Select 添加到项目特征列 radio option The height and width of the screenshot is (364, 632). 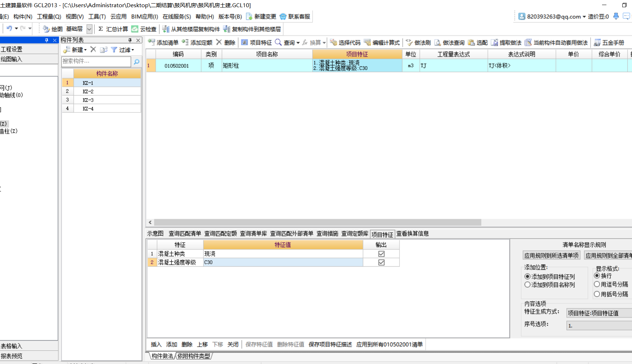[527, 276]
